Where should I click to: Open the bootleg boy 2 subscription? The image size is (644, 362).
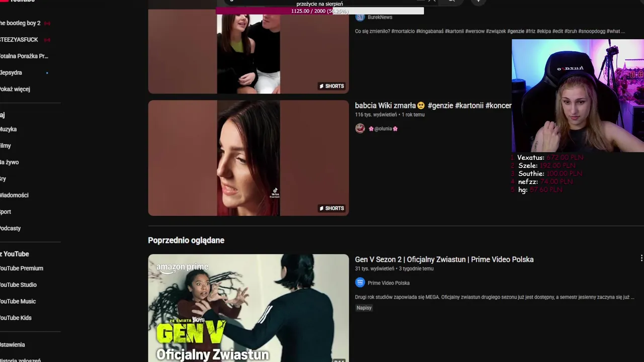tap(20, 23)
